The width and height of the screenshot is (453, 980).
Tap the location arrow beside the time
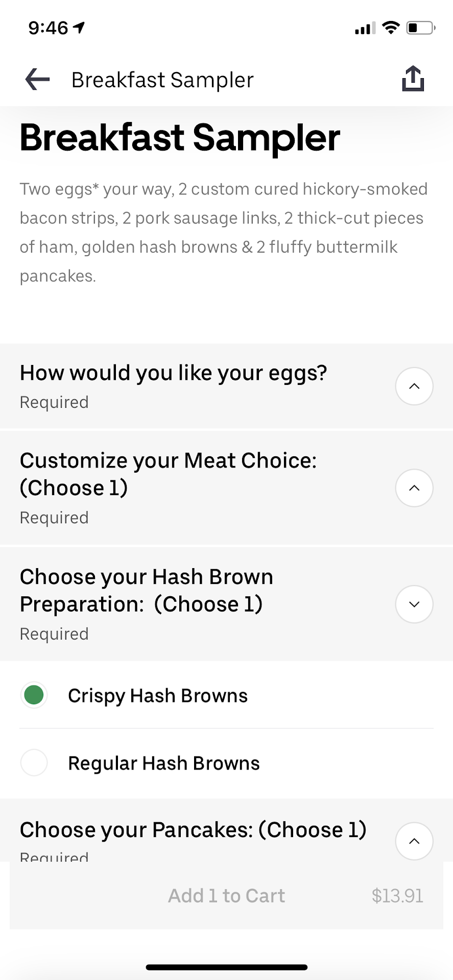(x=79, y=28)
